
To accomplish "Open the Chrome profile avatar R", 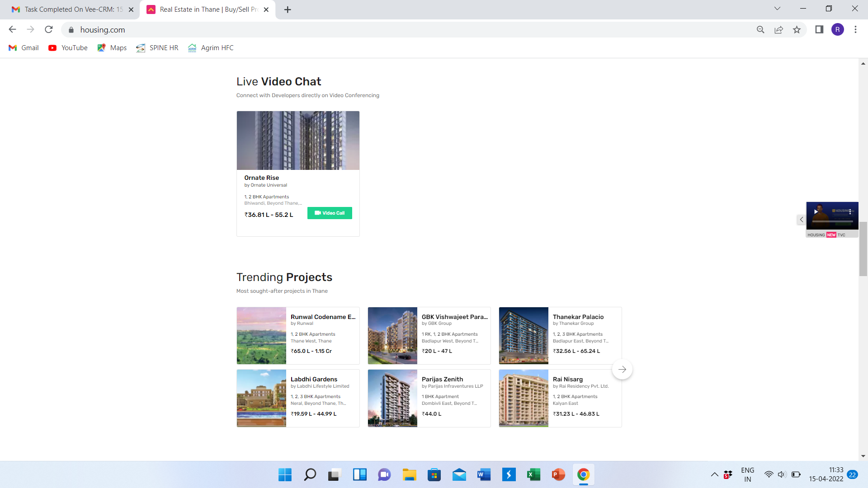I will click(837, 29).
